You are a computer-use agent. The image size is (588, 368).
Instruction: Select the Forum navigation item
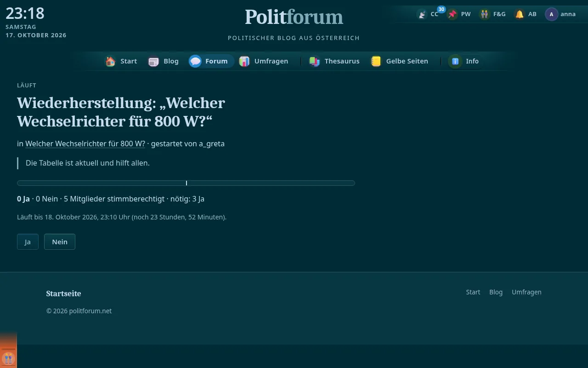coord(211,61)
